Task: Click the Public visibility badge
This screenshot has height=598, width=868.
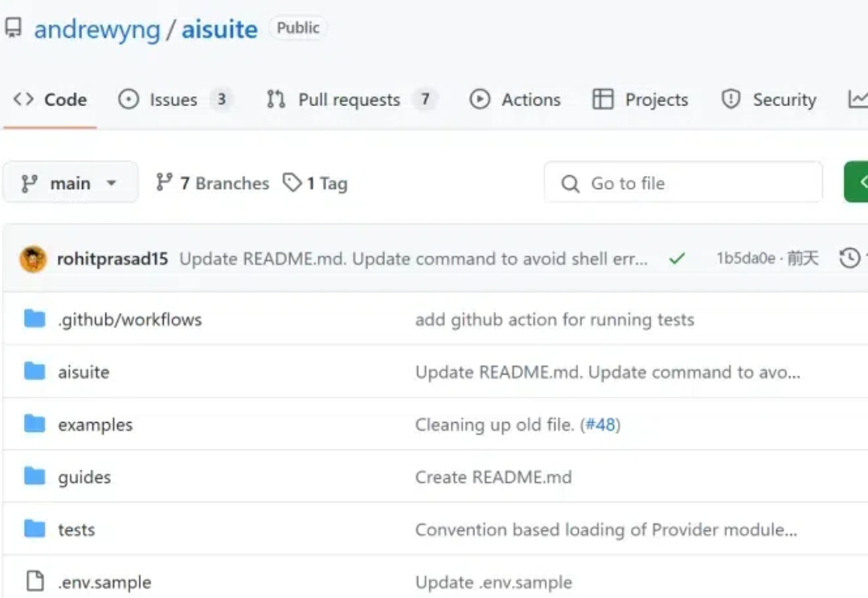Action: [298, 27]
